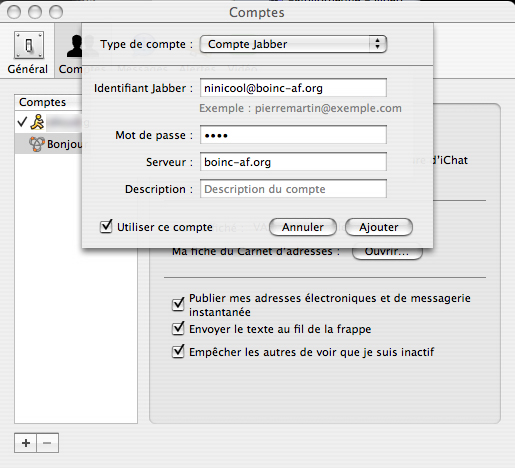The height and width of the screenshot is (468, 515).
Task: Uncheck Publier mes adresses électroniques option
Action: point(178,304)
